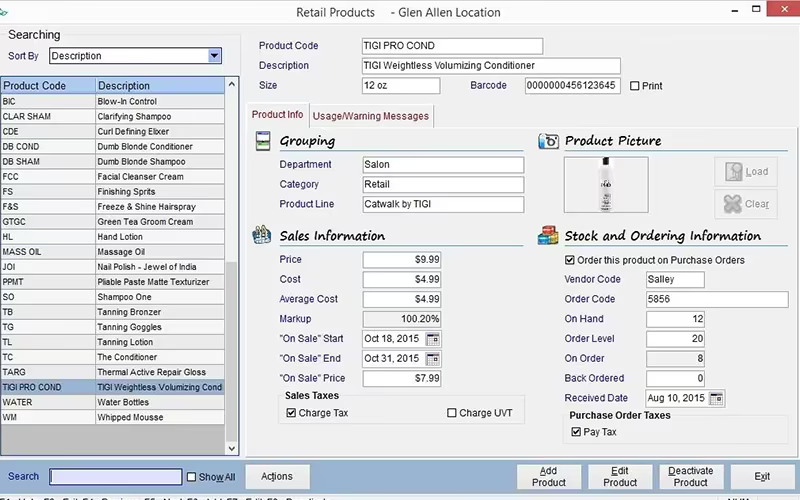
Task: Click the Sales Information basket icon
Action: (x=262, y=235)
